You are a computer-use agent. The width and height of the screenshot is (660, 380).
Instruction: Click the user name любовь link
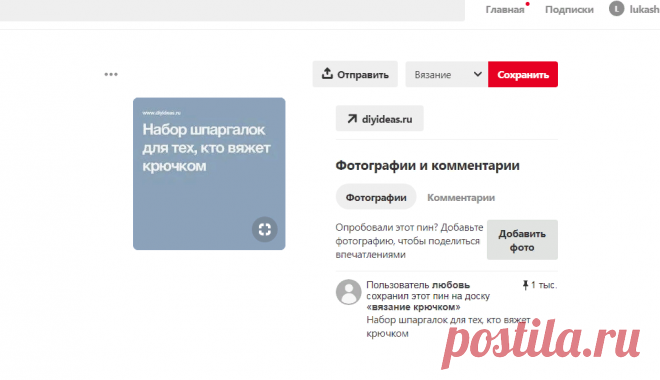coord(450,285)
